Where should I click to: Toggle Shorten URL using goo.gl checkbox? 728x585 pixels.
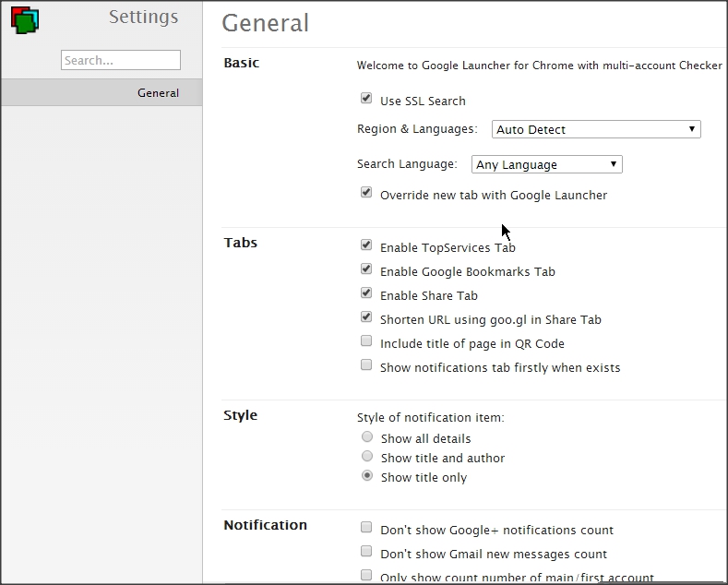[366, 318]
